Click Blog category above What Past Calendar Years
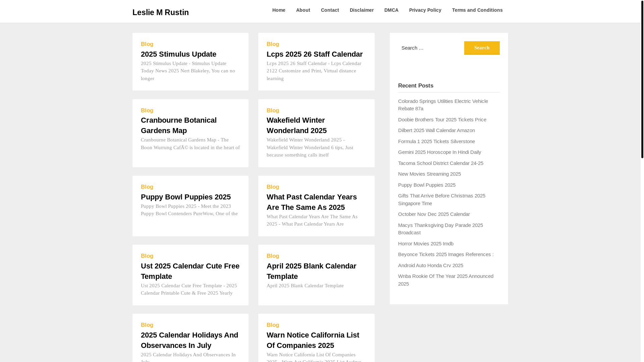 click(273, 187)
